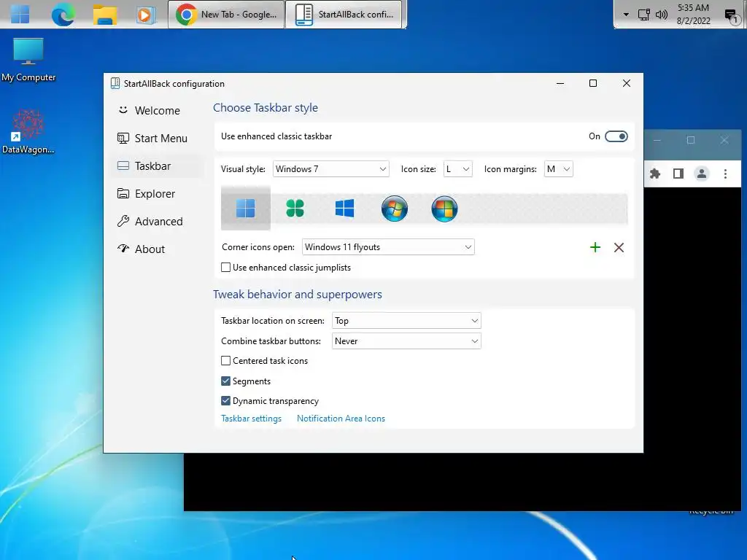Open About section

(157, 249)
